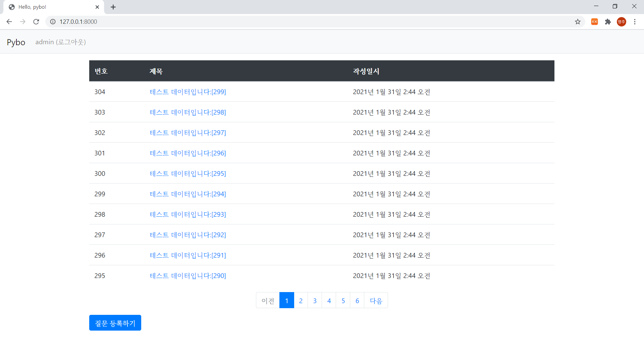The width and height of the screenshot is (644, 345).
Task: Open a new browser tab
Action: pyautogui.click(x=113, y=7)
